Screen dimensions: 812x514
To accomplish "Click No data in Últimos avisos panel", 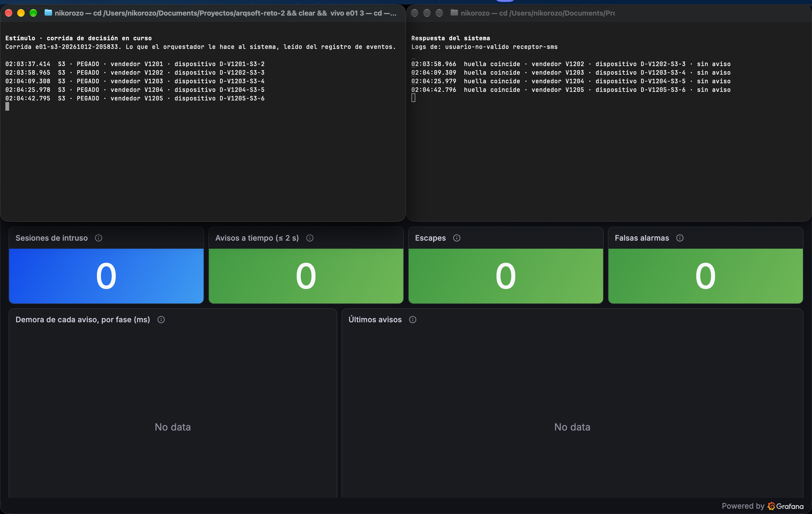I will (572, 427).
